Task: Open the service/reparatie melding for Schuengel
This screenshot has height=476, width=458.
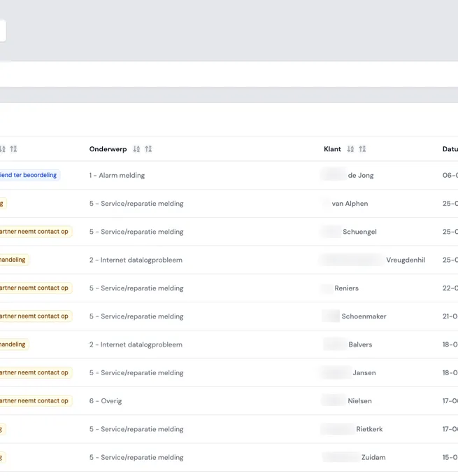Action: (136, 232)
